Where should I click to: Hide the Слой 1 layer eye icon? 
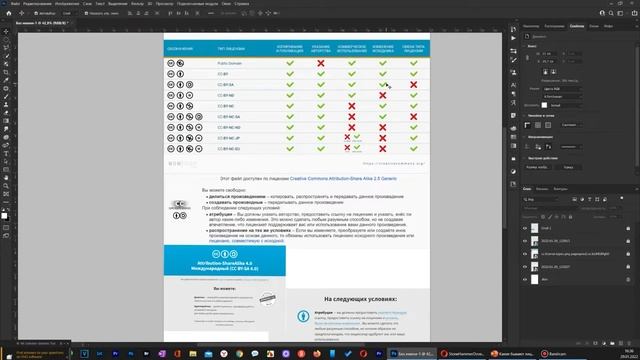525,228
